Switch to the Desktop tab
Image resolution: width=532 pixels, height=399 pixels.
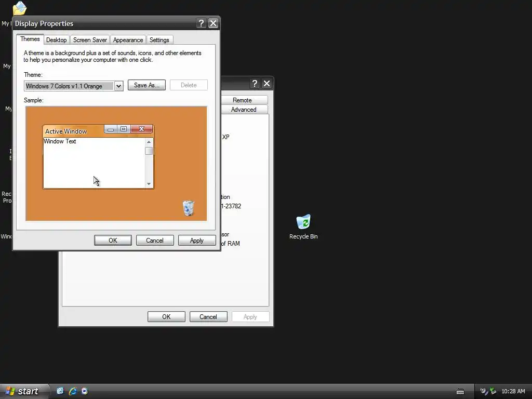pos(56,40)
